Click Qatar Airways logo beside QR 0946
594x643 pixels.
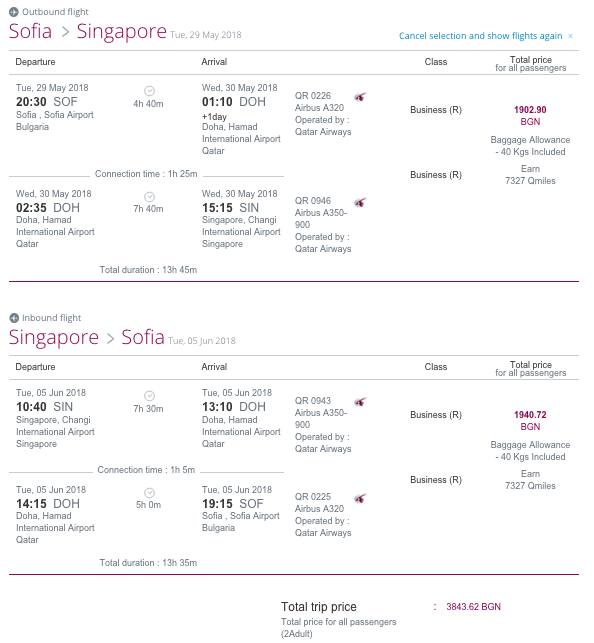click(x=360, y=202)
